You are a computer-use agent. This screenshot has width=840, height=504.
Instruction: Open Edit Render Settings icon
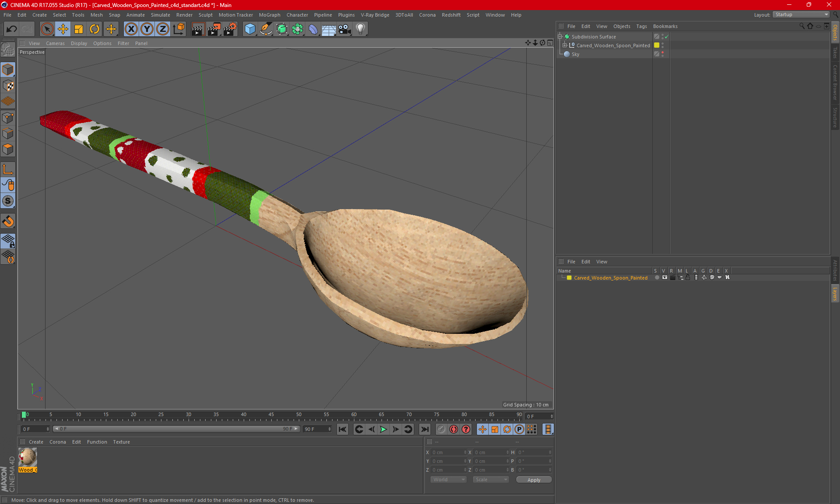point(230,29)
